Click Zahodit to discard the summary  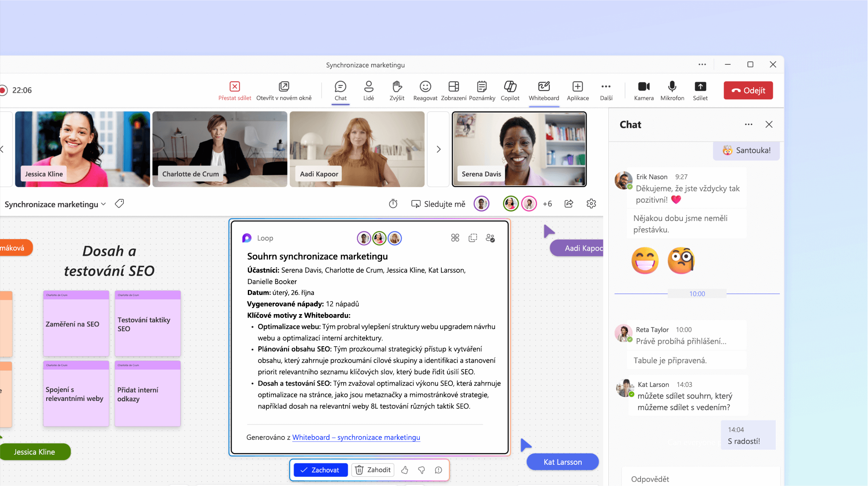pyautogui.click(x=373, y=469)
